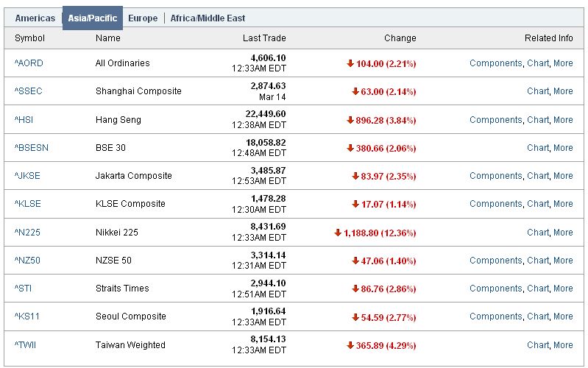Click More link in Jakarta Composite row
The height and width of the screenshot is (368, 588).
[563, 176]
